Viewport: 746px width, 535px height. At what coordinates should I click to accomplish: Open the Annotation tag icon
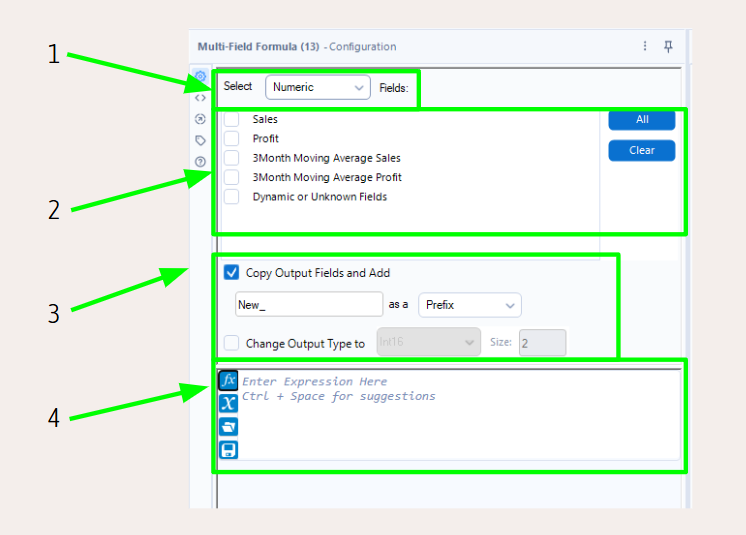tap(200, 140)
